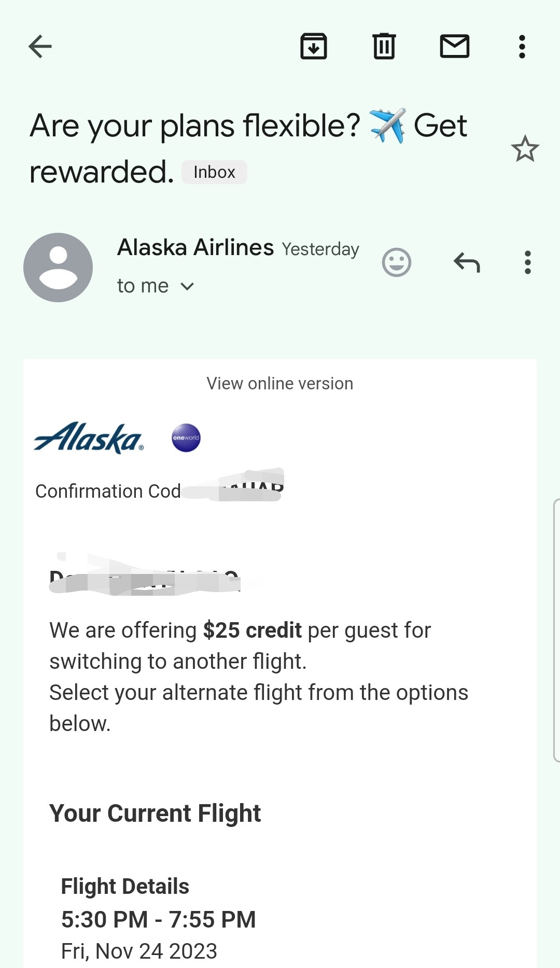Tap sender name Alaska Airlines
This screenshot has width=560, height=968.
[x=195, y=248]
